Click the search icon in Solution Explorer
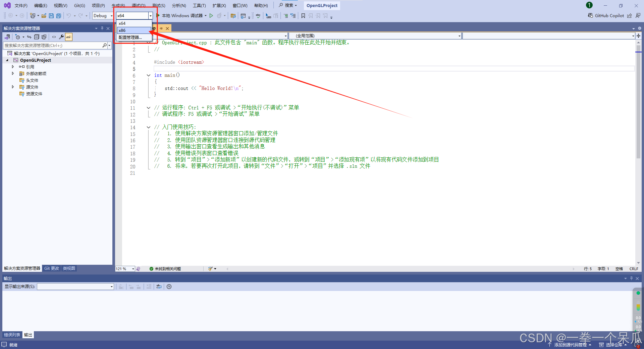644x349 pixels. point(105,45)
